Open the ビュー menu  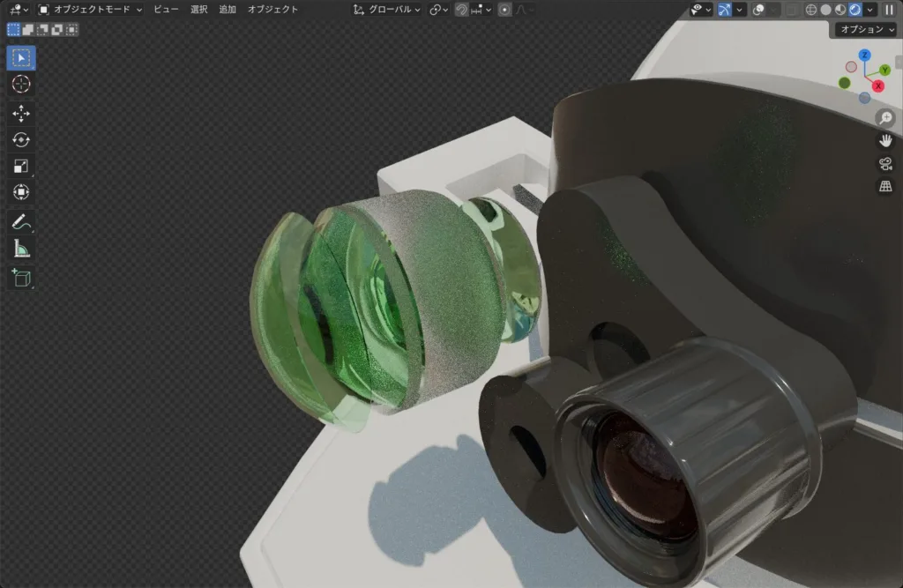point(166,10)
